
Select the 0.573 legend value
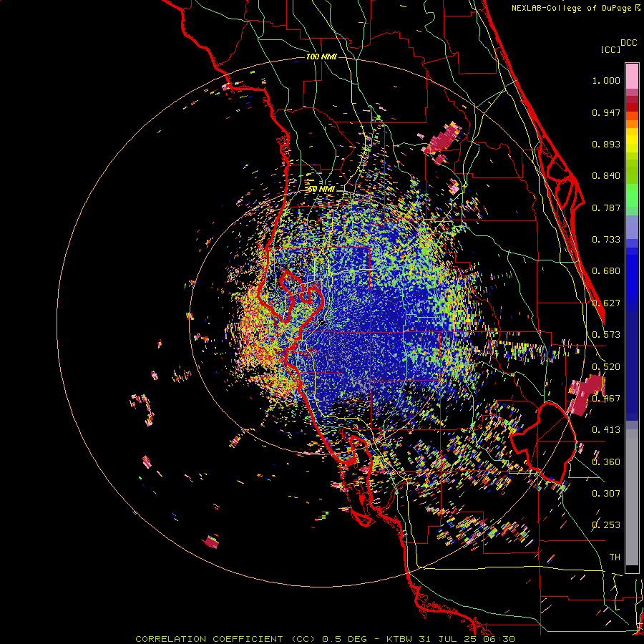click(606, 335)
